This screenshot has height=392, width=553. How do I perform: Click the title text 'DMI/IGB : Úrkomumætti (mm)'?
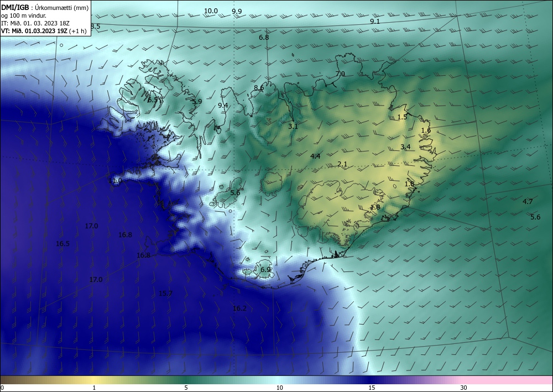pyautogui.click(x=44, y=7)
